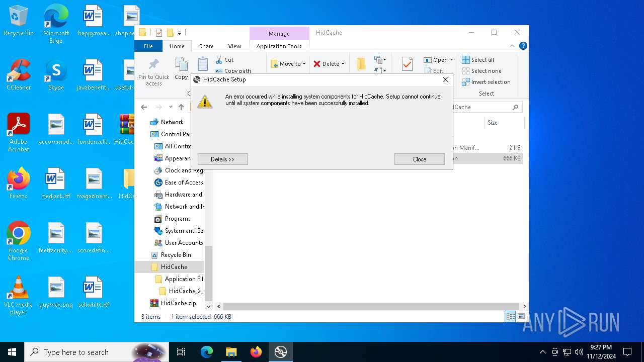The height and width of the screenshot is (362, 644).
Task: Expand error details with Details >> button
Action: click(x=223, y=159)
